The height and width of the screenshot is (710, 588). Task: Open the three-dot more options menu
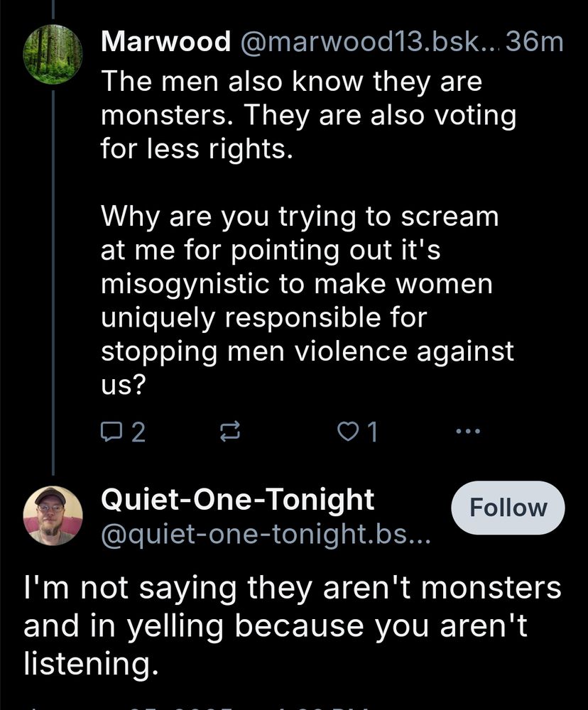coord(468,431)
